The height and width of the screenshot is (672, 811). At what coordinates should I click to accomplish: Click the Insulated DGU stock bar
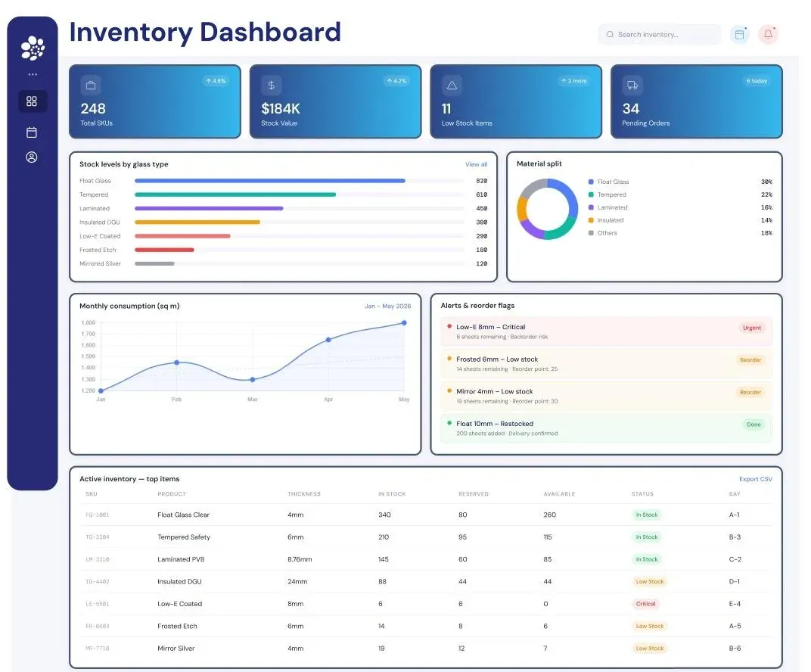(197, 222)
